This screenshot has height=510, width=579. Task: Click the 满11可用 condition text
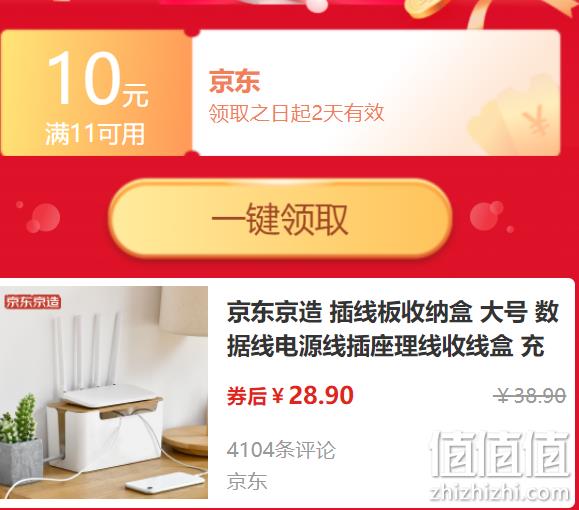click(95, 134)
